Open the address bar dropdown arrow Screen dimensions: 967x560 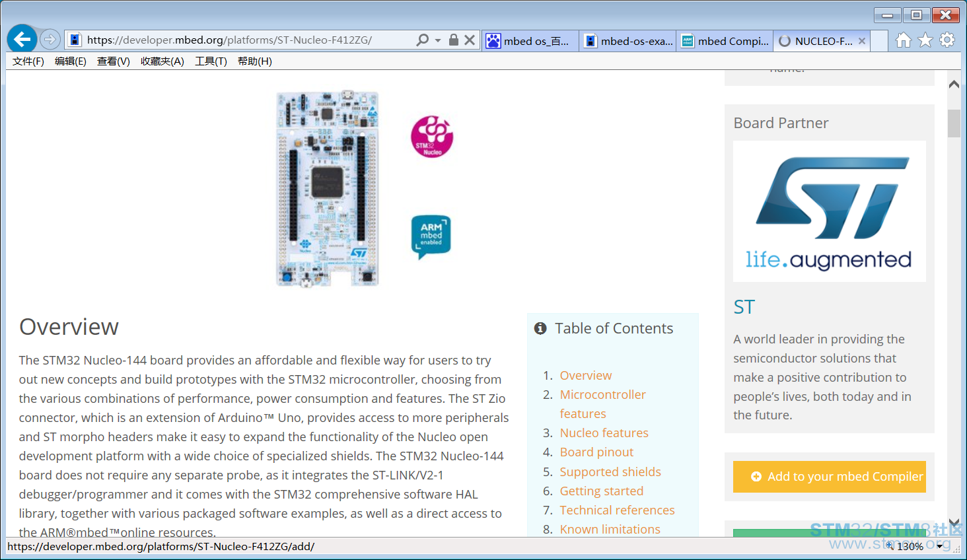(x=438, y=40)
